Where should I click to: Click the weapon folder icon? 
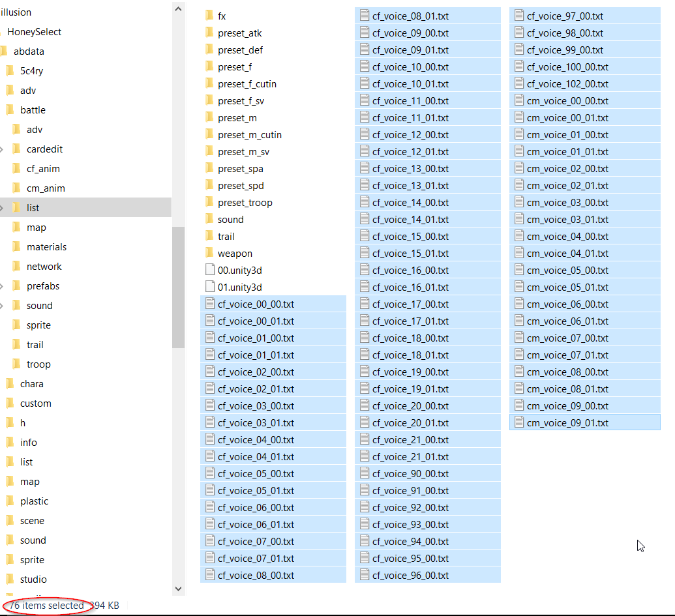coord(209,253)
